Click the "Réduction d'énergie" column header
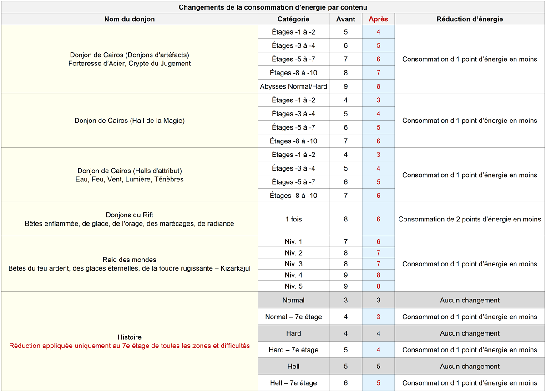This screenshot has width=546, height=392. click(470, 19)
